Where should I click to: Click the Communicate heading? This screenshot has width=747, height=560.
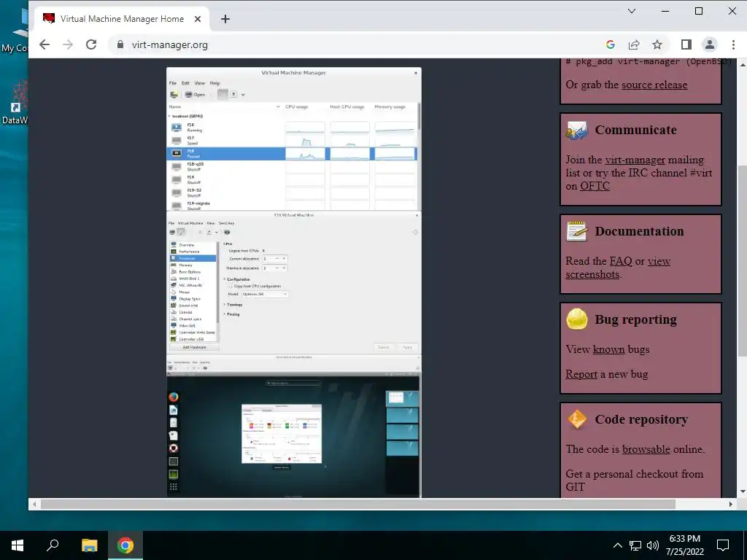635,130
